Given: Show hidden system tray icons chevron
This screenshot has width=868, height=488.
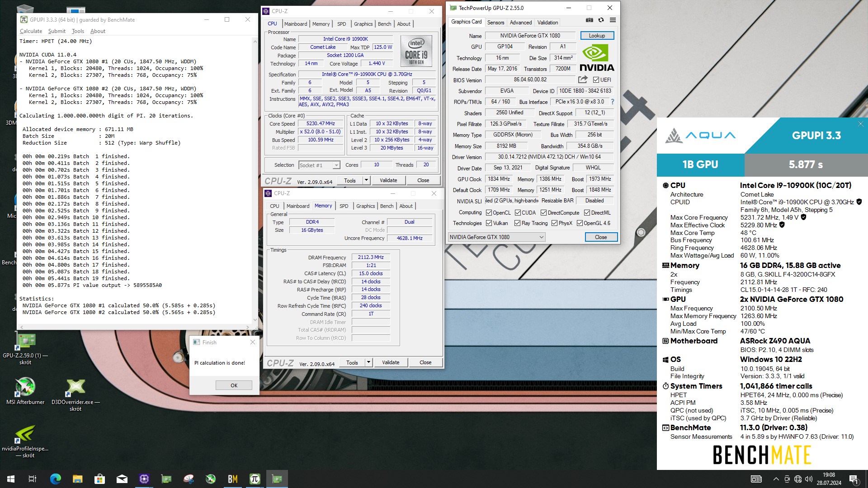Looking at the screenshot, I should point(776,479).
